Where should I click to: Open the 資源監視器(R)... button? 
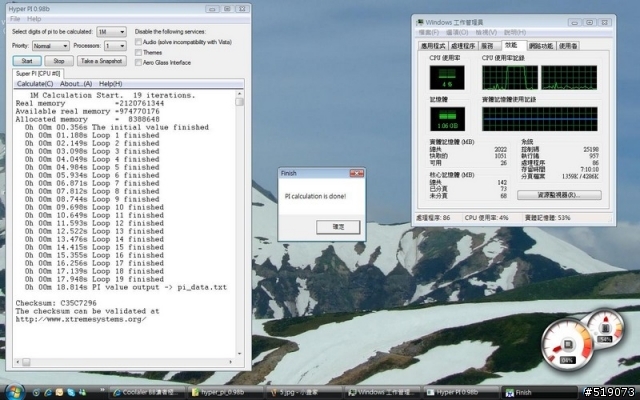pos(559,195)
